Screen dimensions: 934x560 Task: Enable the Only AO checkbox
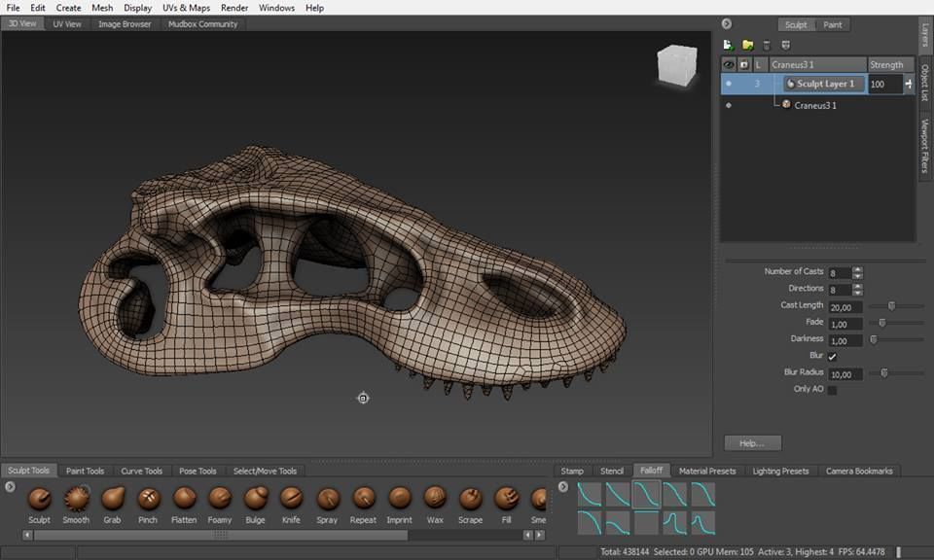[832, 390]
